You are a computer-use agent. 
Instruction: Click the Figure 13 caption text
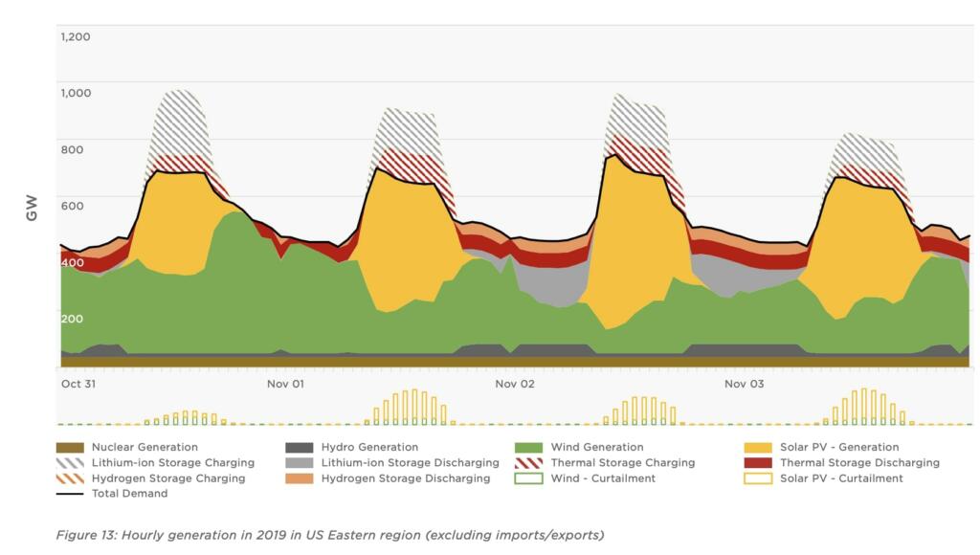(x=330, y=535)
